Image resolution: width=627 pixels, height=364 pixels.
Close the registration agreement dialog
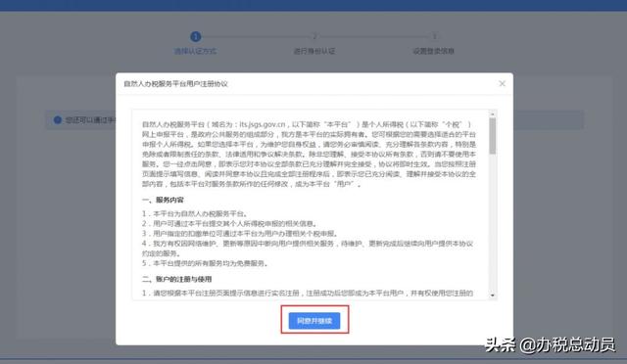pos(503,83)
